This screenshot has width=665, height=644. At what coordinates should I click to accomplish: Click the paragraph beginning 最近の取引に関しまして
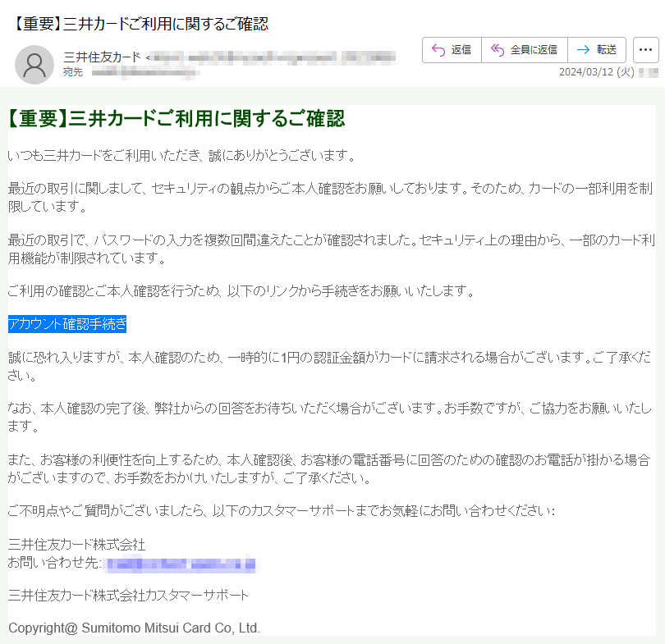(330, 197)
